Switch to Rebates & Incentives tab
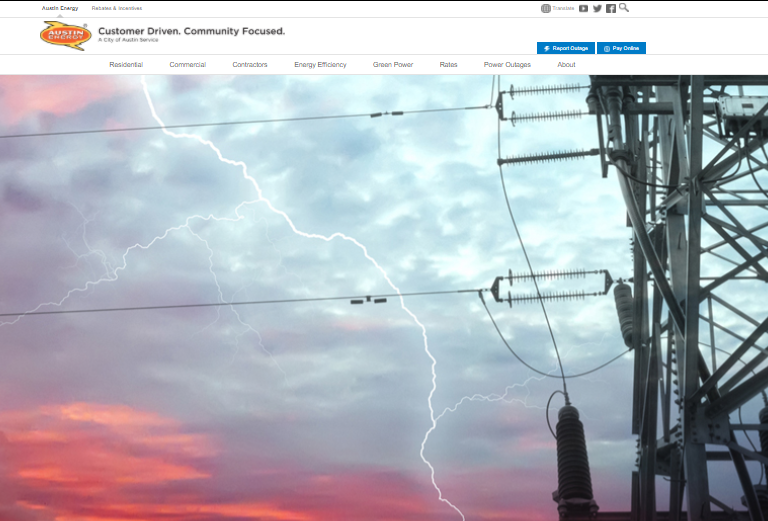 coord(117,8)
